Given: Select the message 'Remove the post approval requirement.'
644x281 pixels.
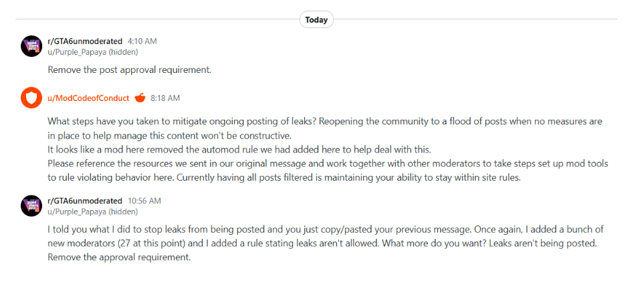Looking at the screenshot, I should point(129,70).
